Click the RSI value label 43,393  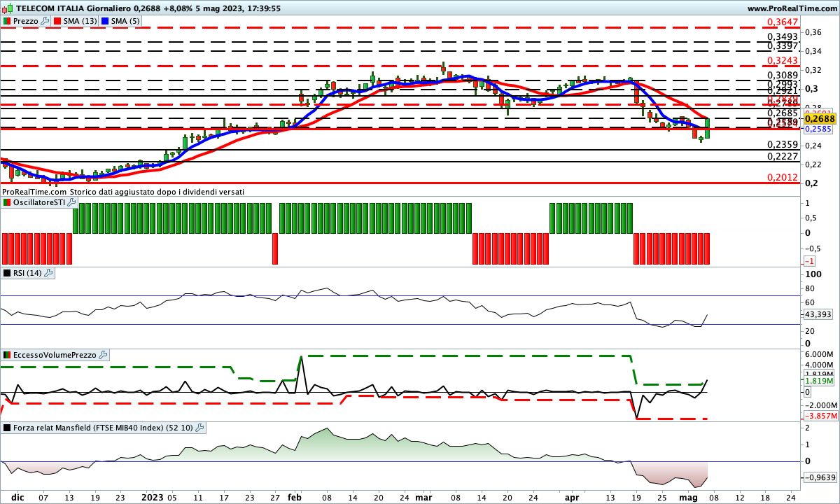point(819,314)
